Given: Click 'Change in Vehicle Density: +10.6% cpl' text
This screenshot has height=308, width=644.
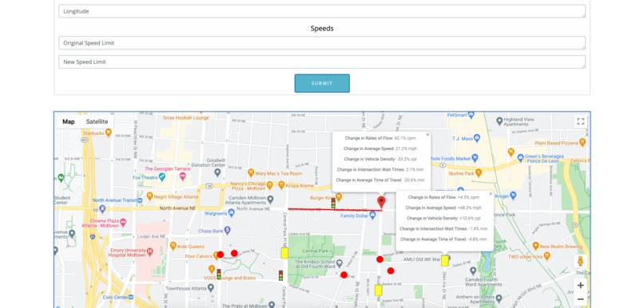Looking at the screenshot, I should coord(443,219).
